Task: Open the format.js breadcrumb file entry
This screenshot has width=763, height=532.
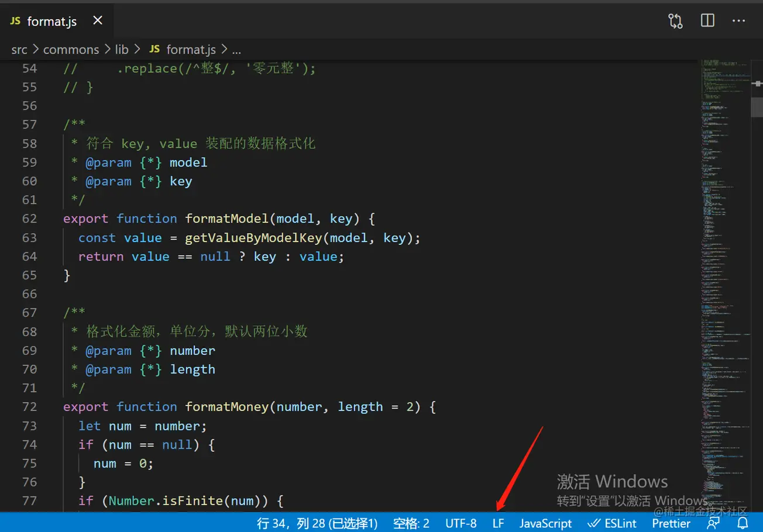Action: coord(191,50)
